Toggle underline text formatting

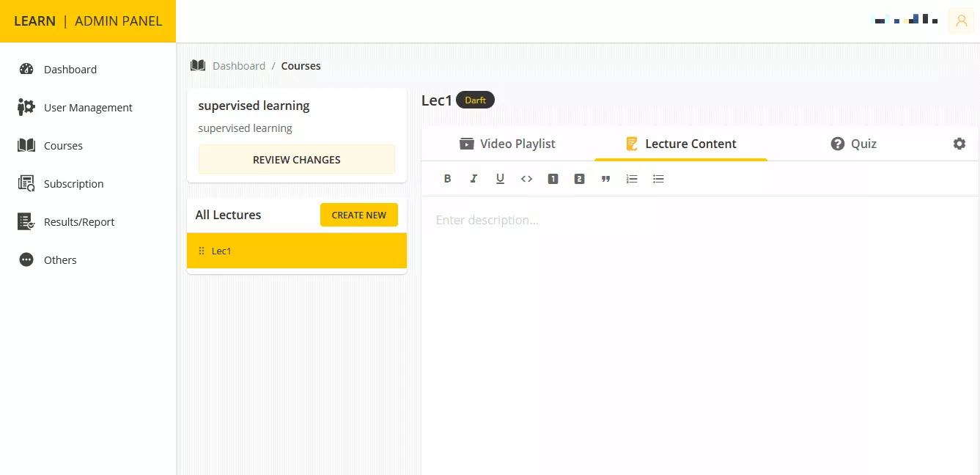point(500,179)
